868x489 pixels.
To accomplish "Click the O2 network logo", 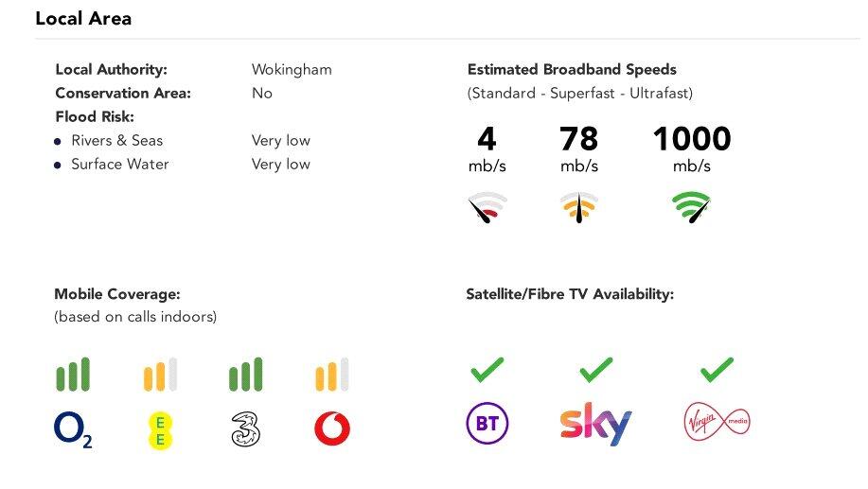I will (73, 429).
